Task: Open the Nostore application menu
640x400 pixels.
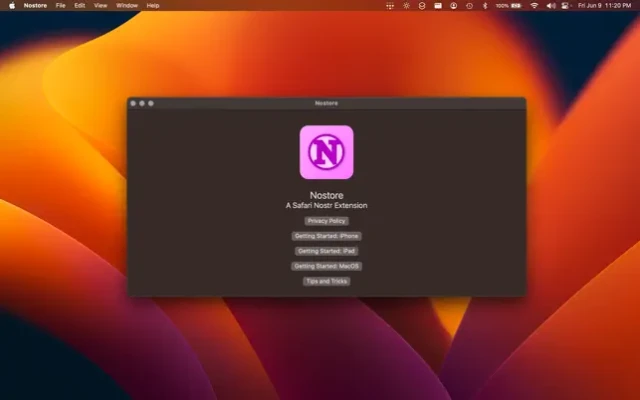Action: 35,5
